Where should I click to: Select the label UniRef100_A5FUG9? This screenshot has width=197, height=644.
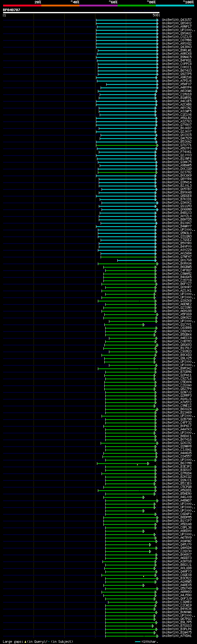(177, 314)
